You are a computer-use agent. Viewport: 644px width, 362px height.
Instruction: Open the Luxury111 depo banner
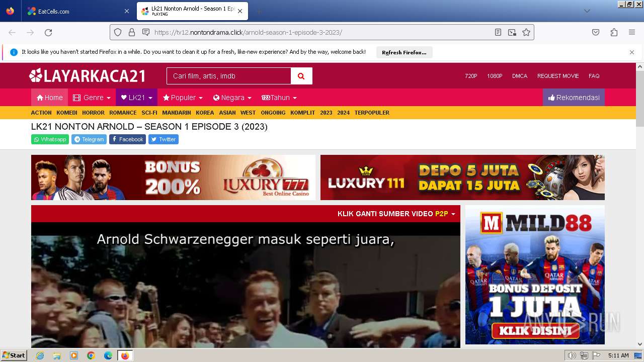(462, 177)
